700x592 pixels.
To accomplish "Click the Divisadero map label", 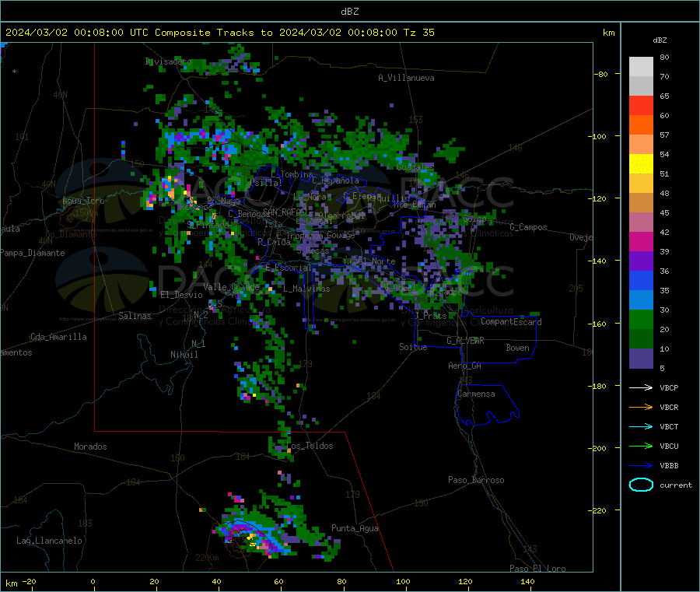I will (168, 61).
